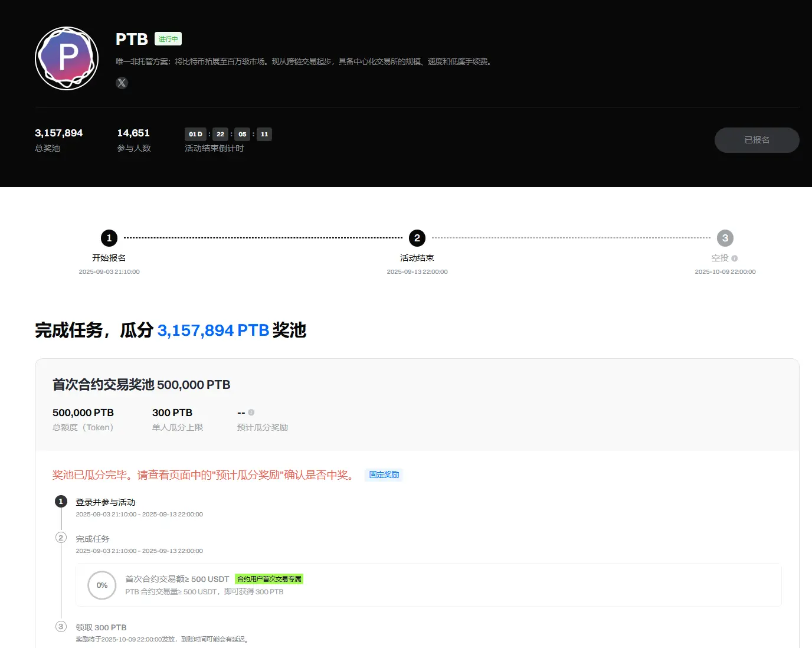
Task: Click the countdown days box 01 D
Action: click(x=195, y=134)
